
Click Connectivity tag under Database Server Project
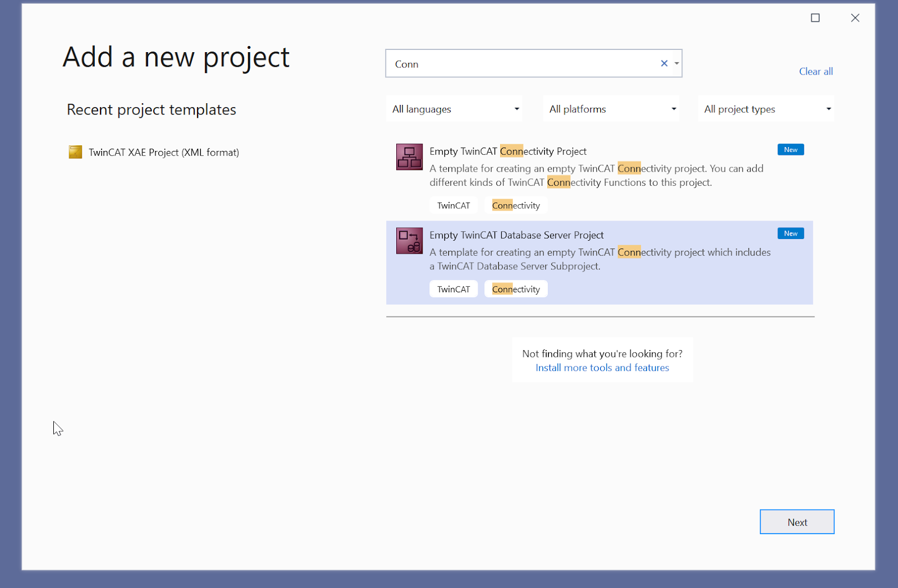click(x=516, y=289)
